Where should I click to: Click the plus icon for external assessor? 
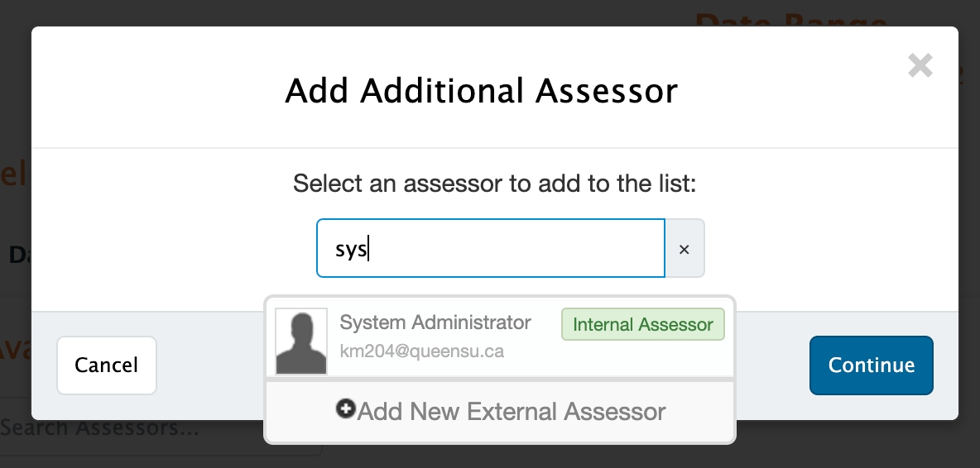coord(346,408)
